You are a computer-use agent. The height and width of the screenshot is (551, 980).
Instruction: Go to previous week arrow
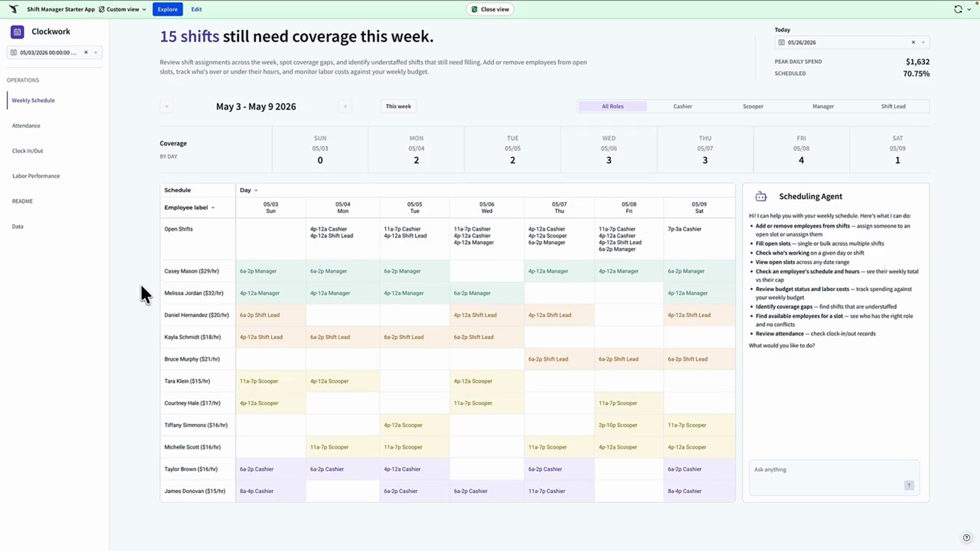click(x=167, y=106)
